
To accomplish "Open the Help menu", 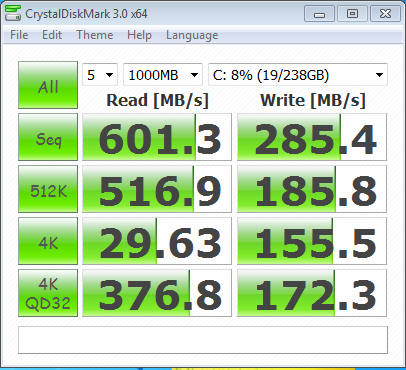I will pos(139,35).
